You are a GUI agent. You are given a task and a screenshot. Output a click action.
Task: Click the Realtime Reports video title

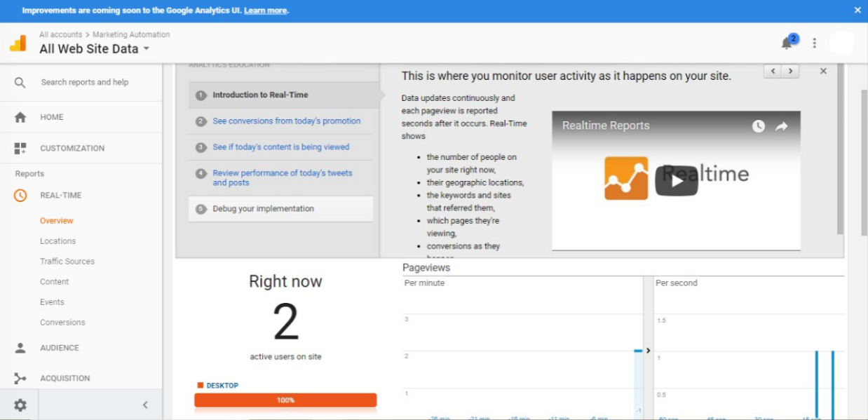[x=606, y=126]
